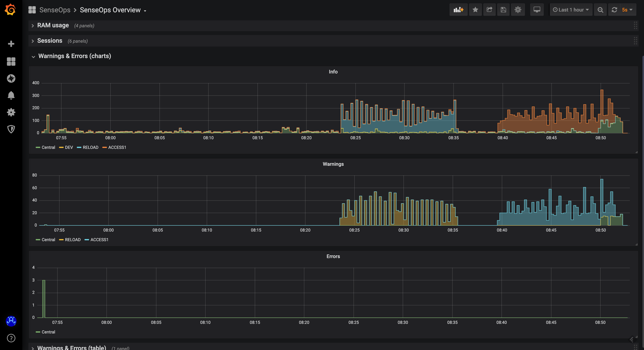Viewport: 644px width, 350px height.
Task: Click Central legend color swatch in Errors
Action: point(38,332)
